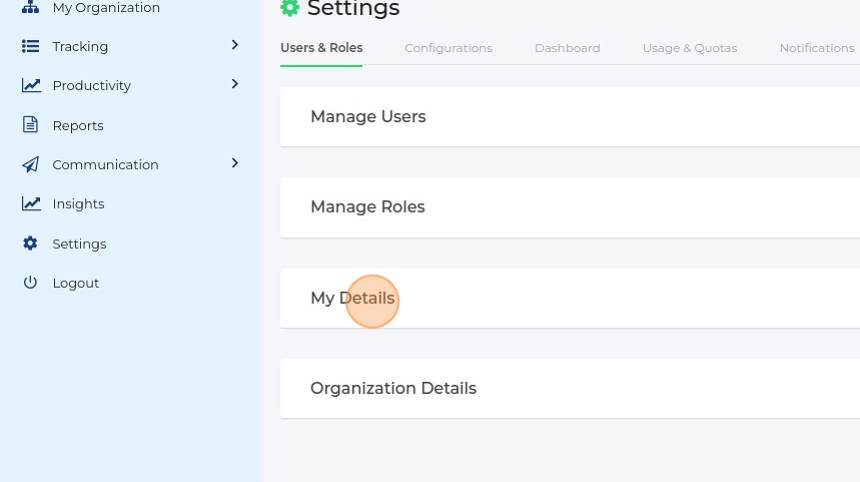Click the Logout power icon
This screenshot has height=482, width=860.
tap(30, 283)
